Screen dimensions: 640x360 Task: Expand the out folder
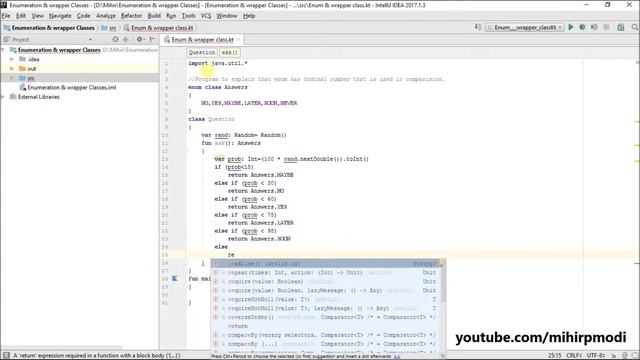tap(12, 69)
